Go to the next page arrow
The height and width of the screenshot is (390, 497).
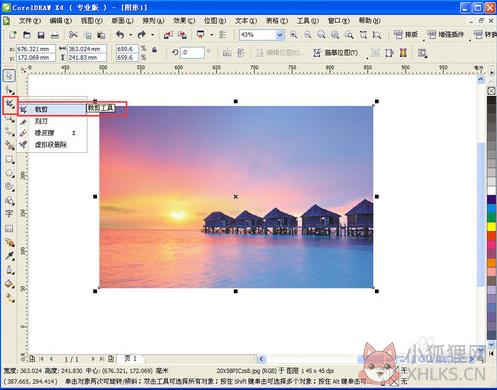pyautogui.click(x=93, y=359)
